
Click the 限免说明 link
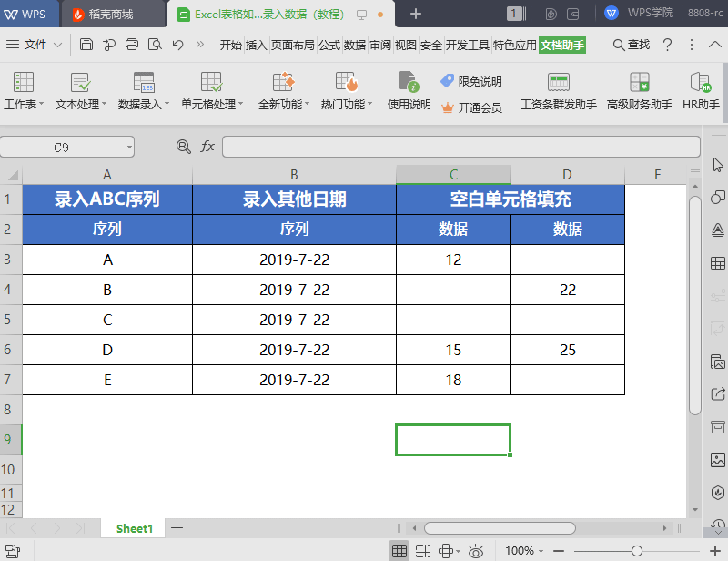[x=471, y=81]
